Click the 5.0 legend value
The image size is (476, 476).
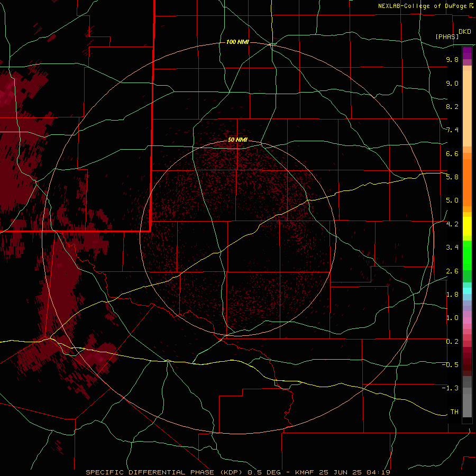coord(452,200)
